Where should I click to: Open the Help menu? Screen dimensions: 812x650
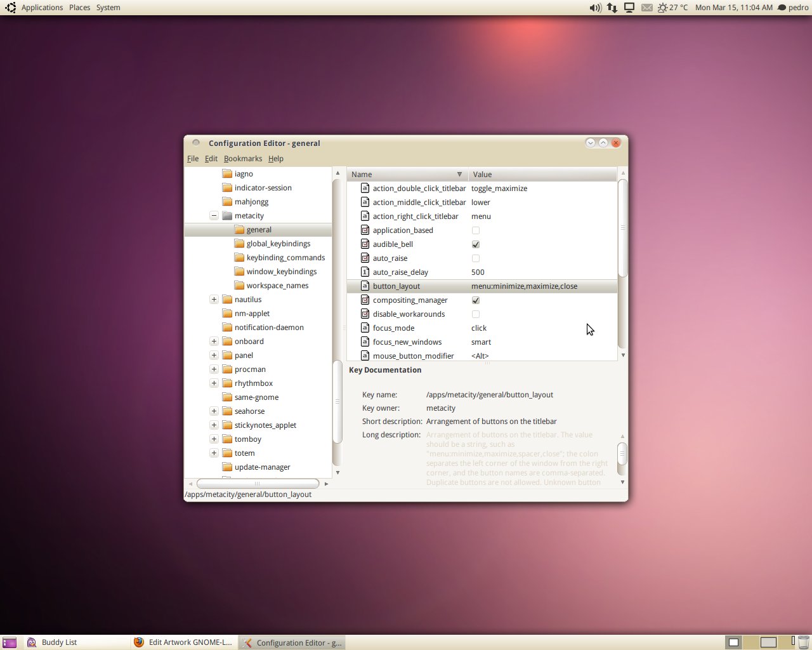point(276,159)
